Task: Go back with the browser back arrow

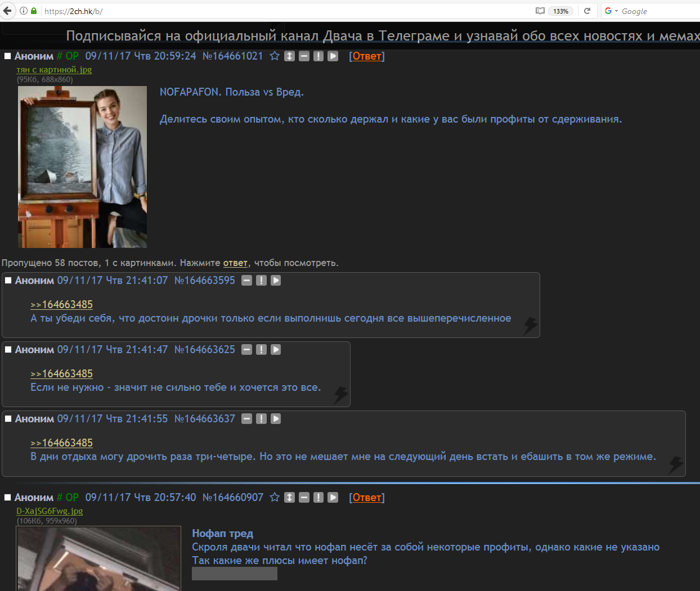Action: (8, 11)
